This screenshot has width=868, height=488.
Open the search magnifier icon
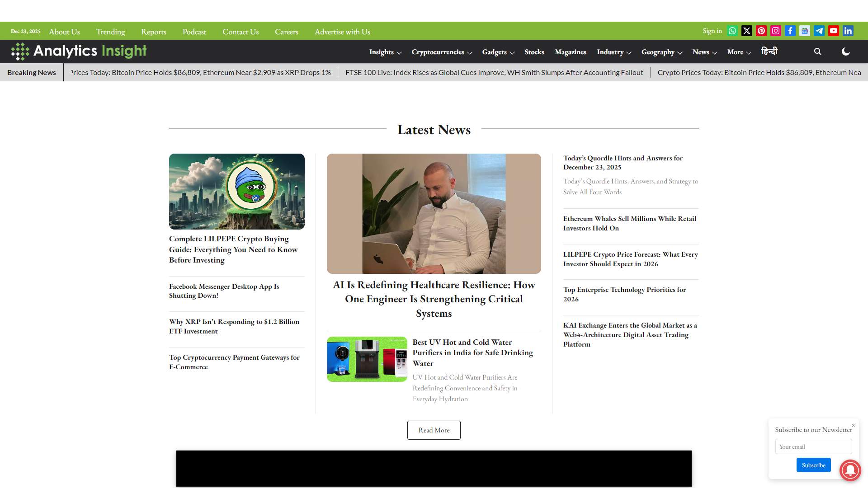pyautogui.click(x=817, y=52)
